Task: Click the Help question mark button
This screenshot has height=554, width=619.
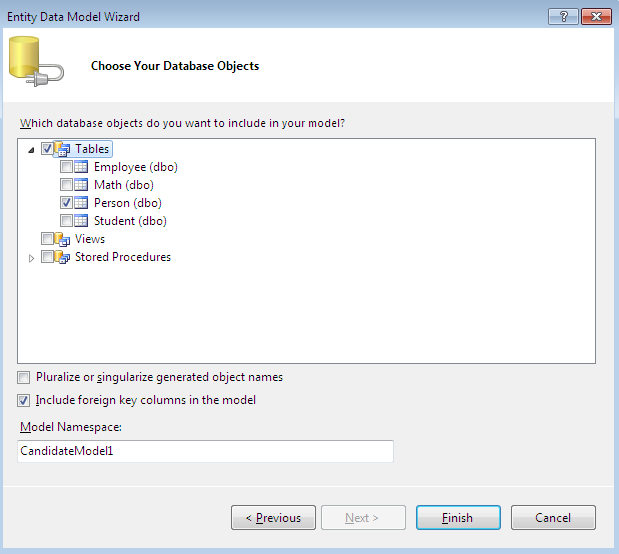Action: click(563, 17)
